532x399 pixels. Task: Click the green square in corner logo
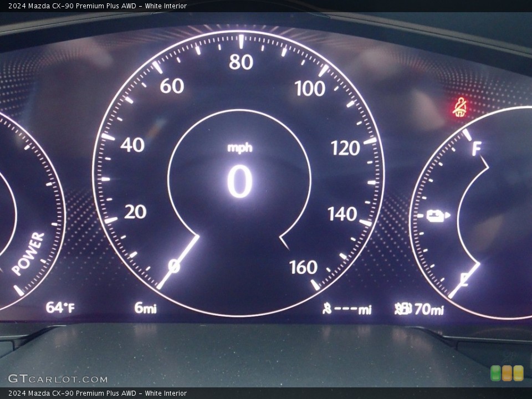point(495,373)
